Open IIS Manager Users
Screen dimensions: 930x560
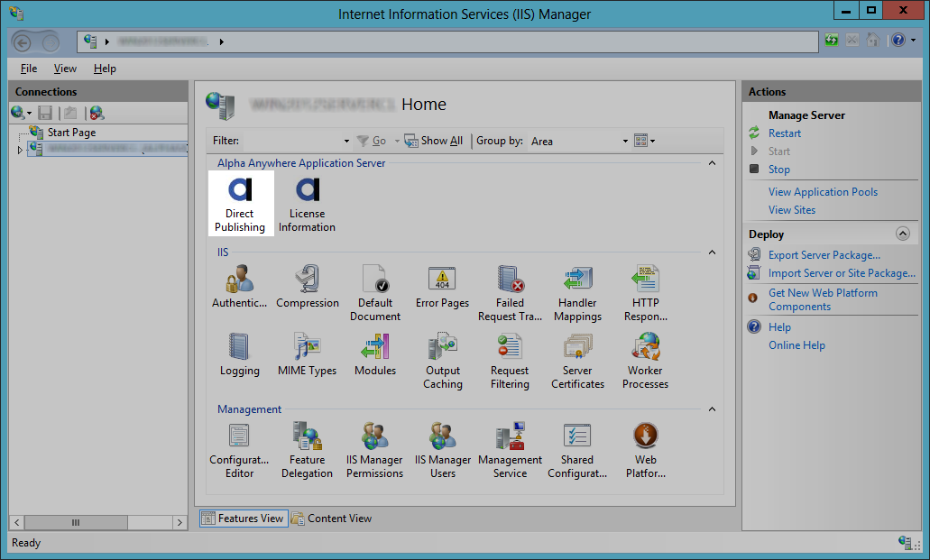click(x=443, y=450)
